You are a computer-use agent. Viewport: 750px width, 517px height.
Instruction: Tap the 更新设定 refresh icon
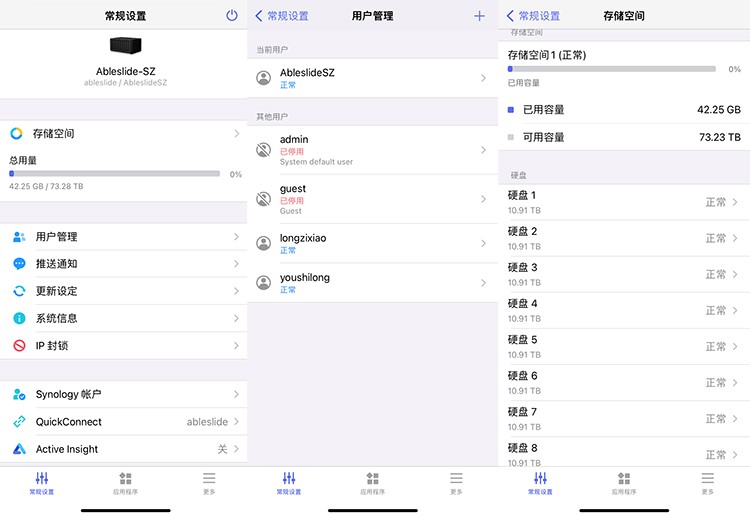coord(19,291)
